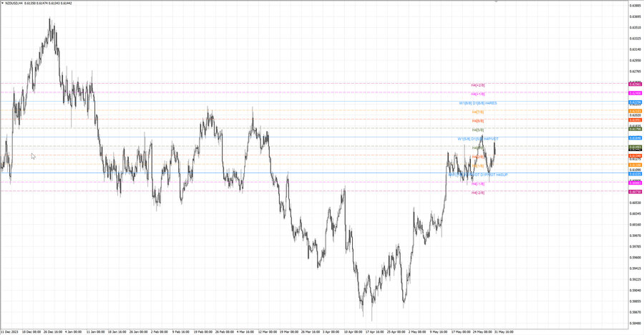The width and height of the screenshot is (644, 335).
Task: Select the H4[6/8] level label
Action: (478, 121)
